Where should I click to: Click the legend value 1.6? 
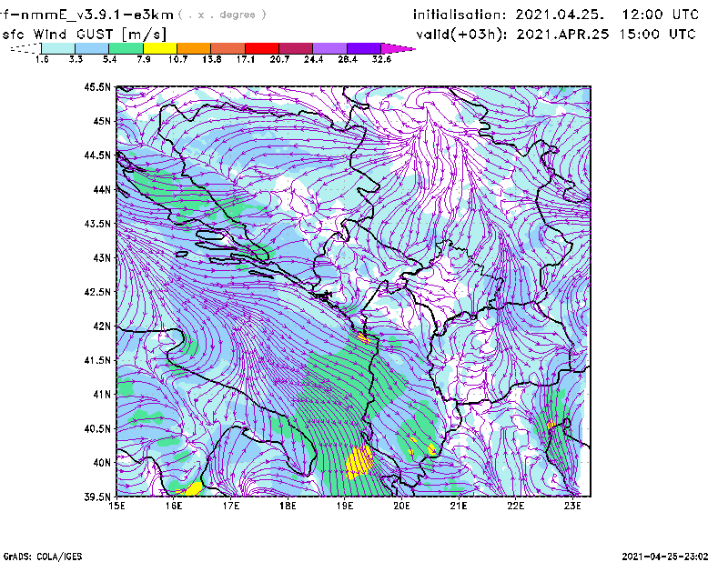pos(42,59)
